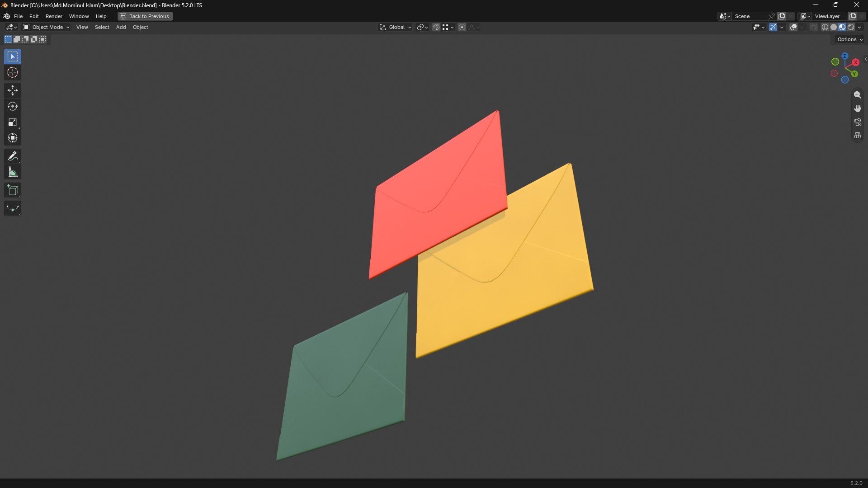868x488 pixels.
Task: Set selection mode to Invert (difference)
Action: click(x=34, y=40)
